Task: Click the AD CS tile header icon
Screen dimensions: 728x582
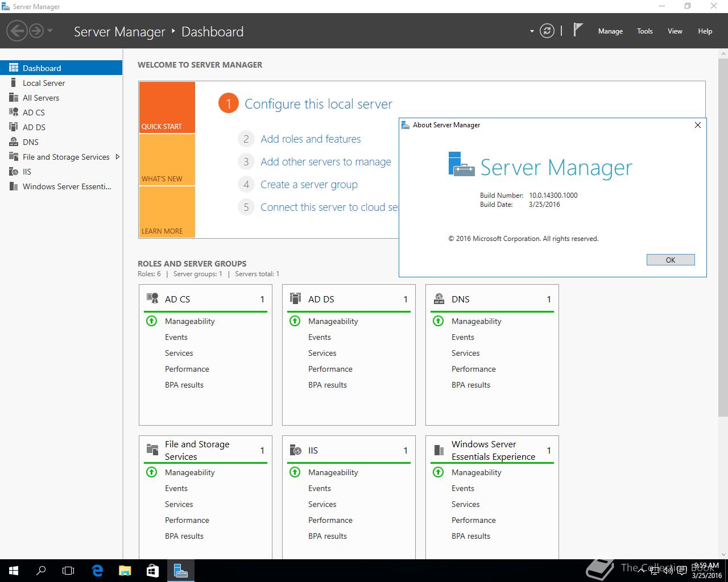Action: [x=152, y=298]
